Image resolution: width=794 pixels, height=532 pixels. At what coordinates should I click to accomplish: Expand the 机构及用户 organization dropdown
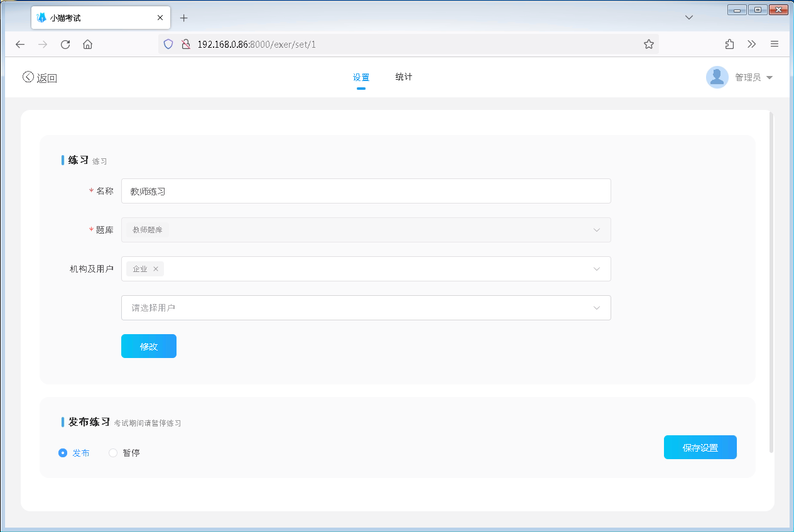(596, 269)
